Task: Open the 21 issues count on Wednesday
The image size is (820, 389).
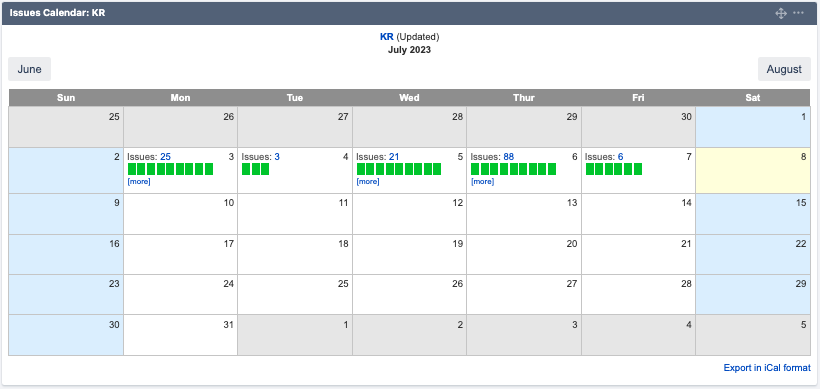Action: click(394, 157)
